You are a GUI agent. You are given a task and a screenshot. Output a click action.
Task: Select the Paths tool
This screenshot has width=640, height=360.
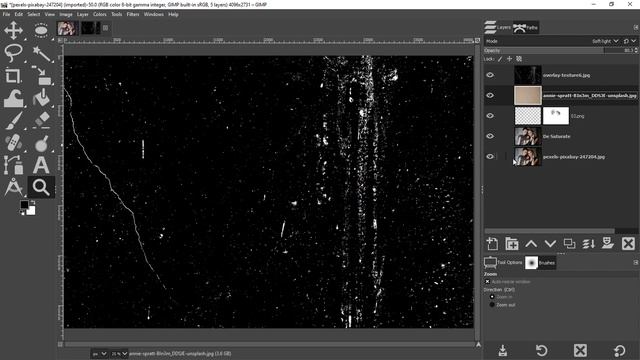coord(13,165)
